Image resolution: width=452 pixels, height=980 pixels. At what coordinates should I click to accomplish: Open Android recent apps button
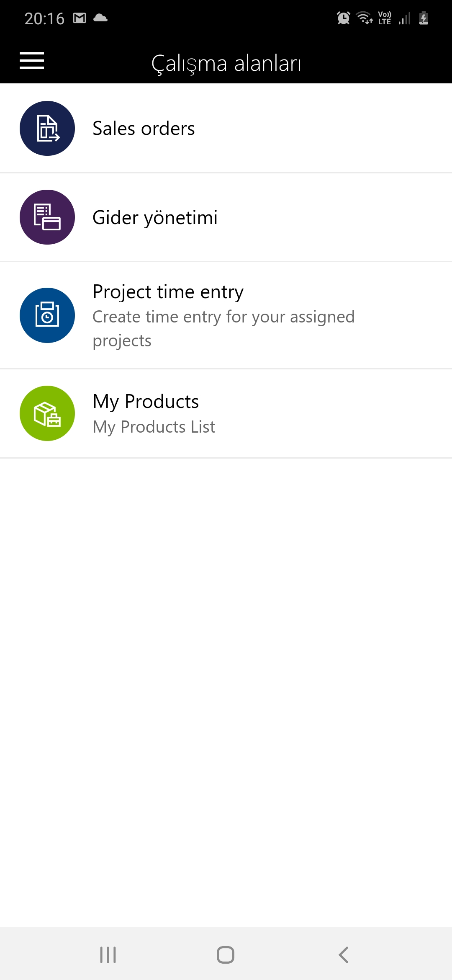pos(108,955)
